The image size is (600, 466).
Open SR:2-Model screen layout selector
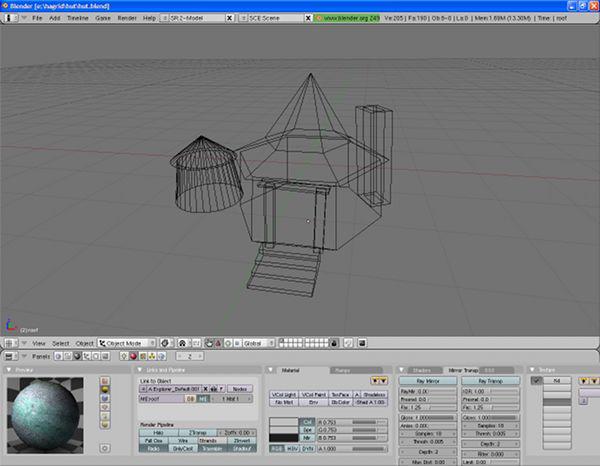click(x=164, y=18)
